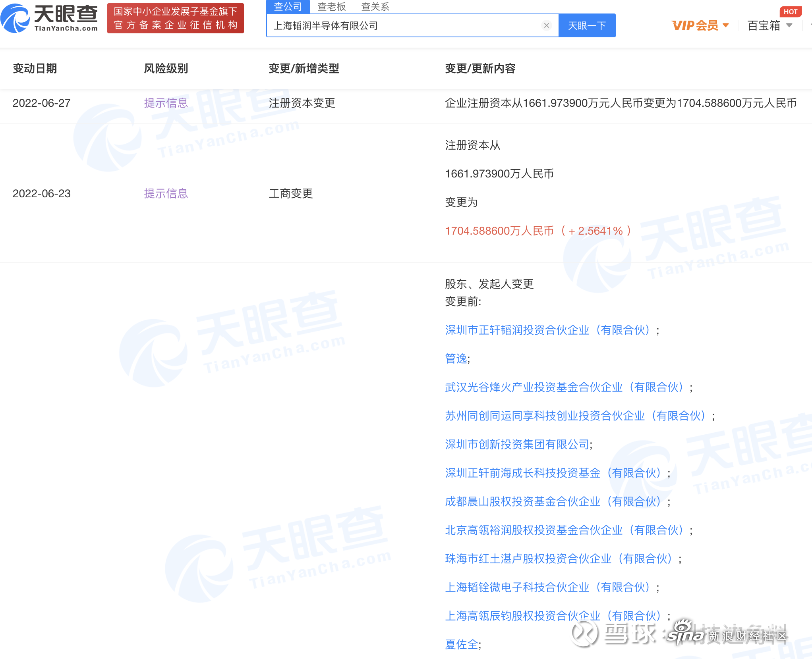This screenshot has width=812, height=659.
Task: Open the 管逸 shareholder link
Action: (456, 359)
